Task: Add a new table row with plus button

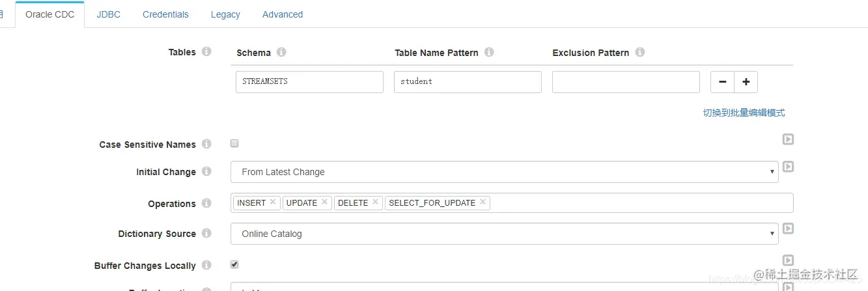Action: (x=746, y=82)
